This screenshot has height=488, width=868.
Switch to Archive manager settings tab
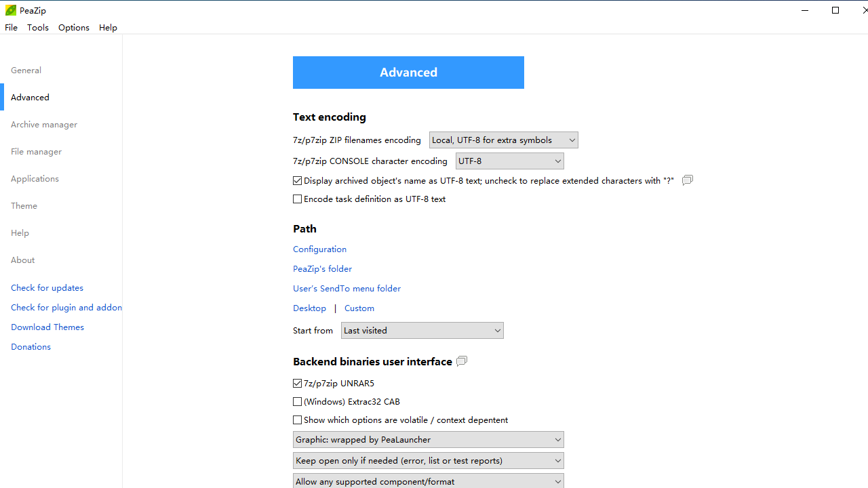pyautogui.click(x=44, y=125)
